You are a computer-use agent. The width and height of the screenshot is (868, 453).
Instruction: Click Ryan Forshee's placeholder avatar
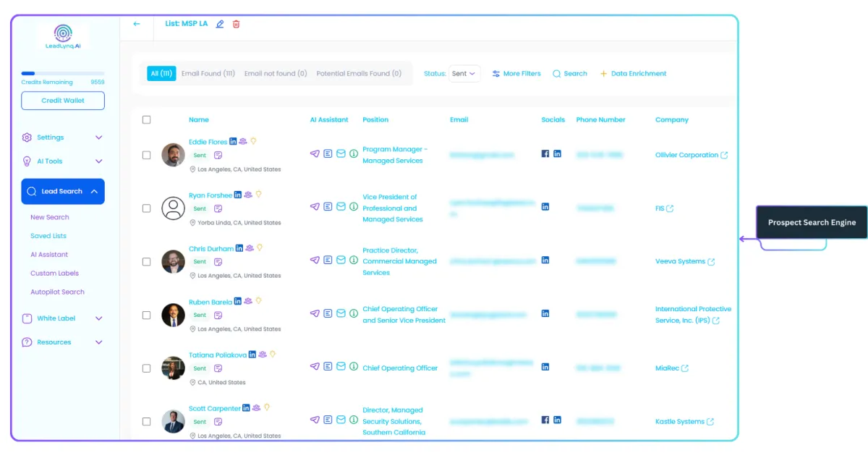tap(173, 208)
